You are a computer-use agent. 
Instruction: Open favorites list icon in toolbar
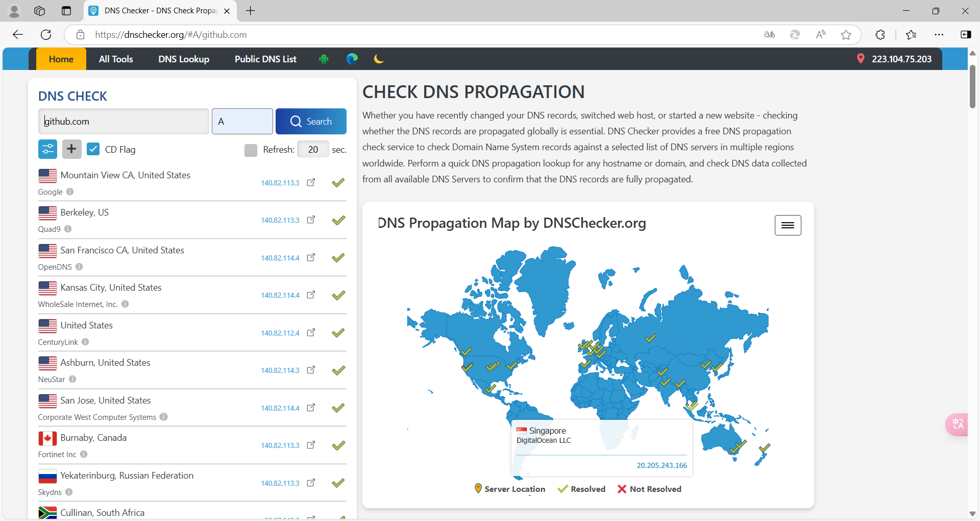911,35
